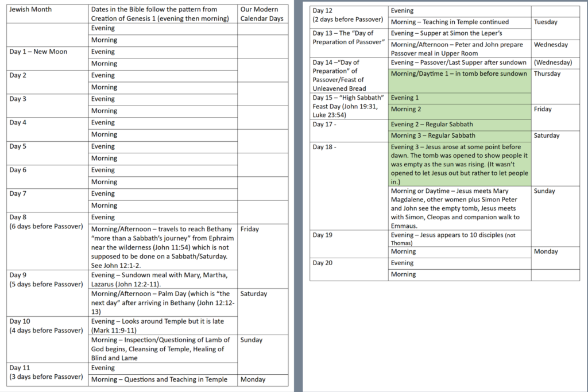The width and height of the screenshot is (588, 392).
Task: Click the Palm Day description cell
Action: [163, 302]
